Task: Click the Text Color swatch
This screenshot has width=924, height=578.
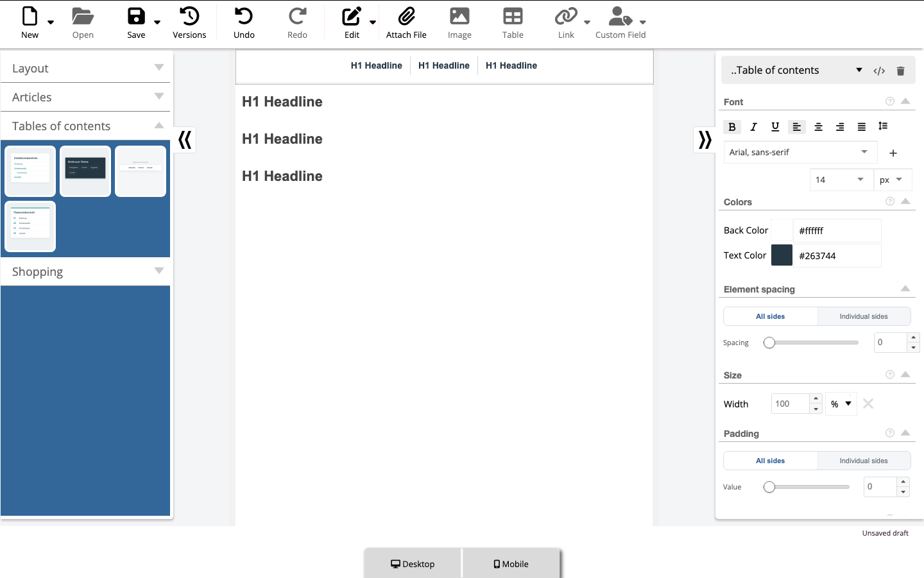Action: point(782,255)
